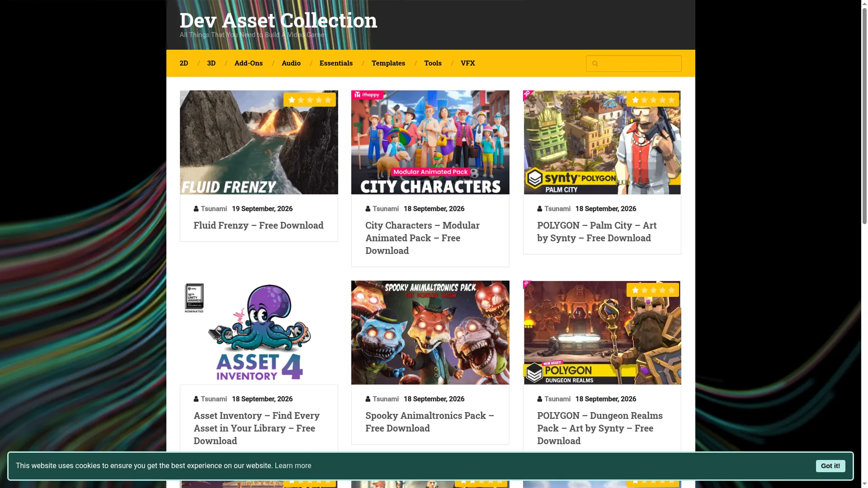
Task: Click star rating badge on Dungeon Realms
Action: 653,290
